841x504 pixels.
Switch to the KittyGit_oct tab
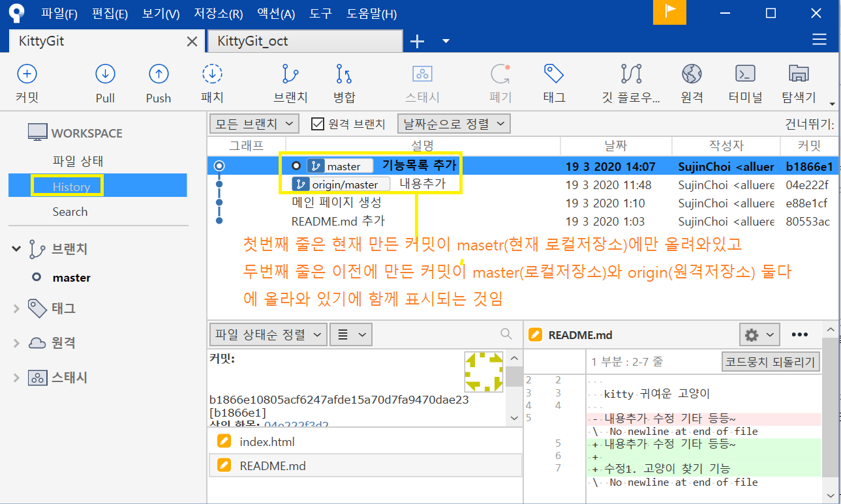pyautogui.click(x=305, y=41)
